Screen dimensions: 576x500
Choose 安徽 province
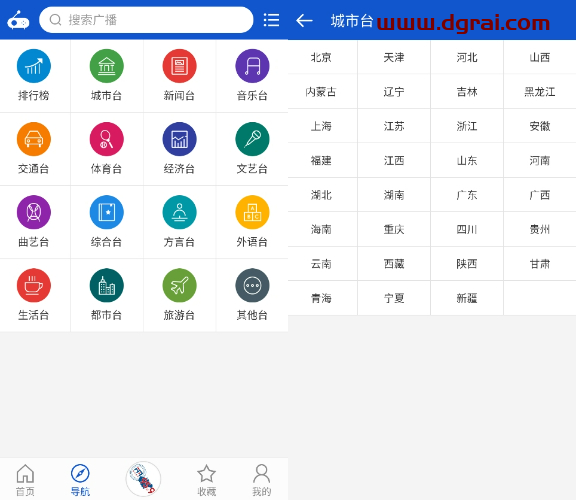click(540, 126)
